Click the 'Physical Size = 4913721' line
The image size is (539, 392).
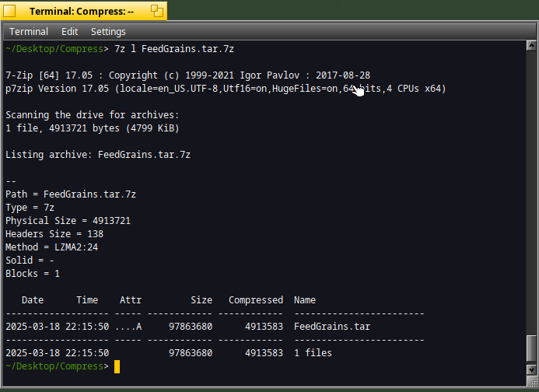[x=68, y=221]
